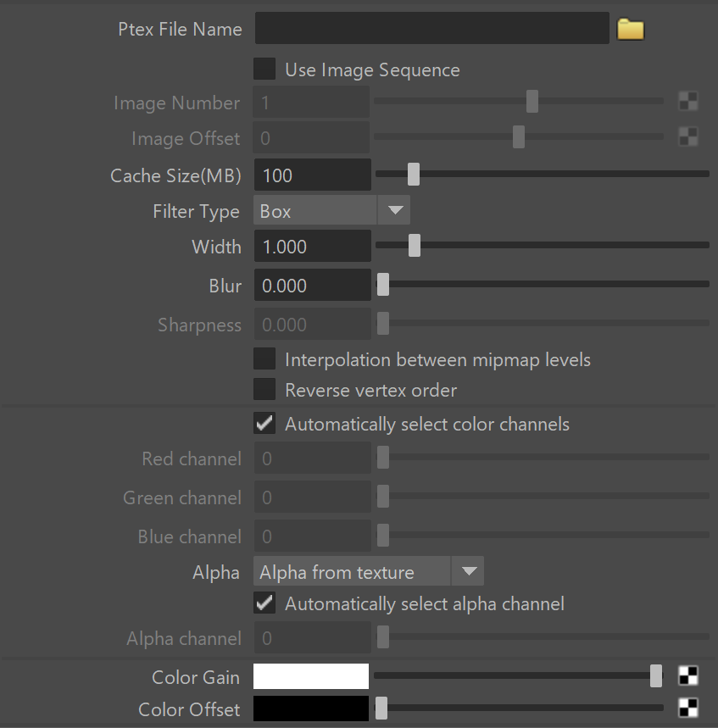Screen dimensions: 718x728
Task: Click map button next to Image Offset
Action: pos(687,136)
